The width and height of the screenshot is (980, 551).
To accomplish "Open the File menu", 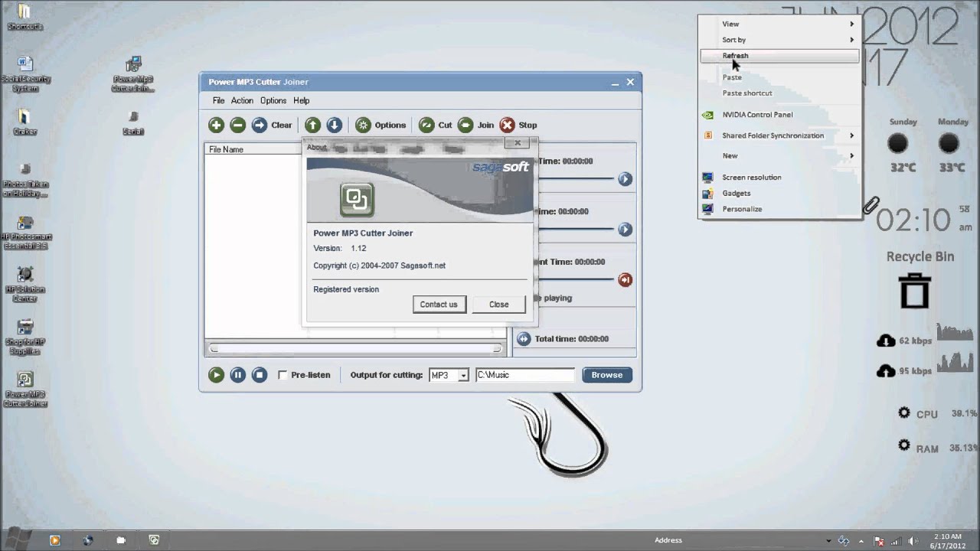I will 219,100.
